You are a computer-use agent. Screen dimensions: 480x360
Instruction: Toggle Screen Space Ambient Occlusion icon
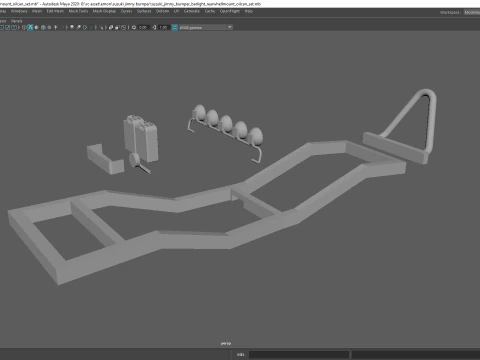tap(72, 27)
